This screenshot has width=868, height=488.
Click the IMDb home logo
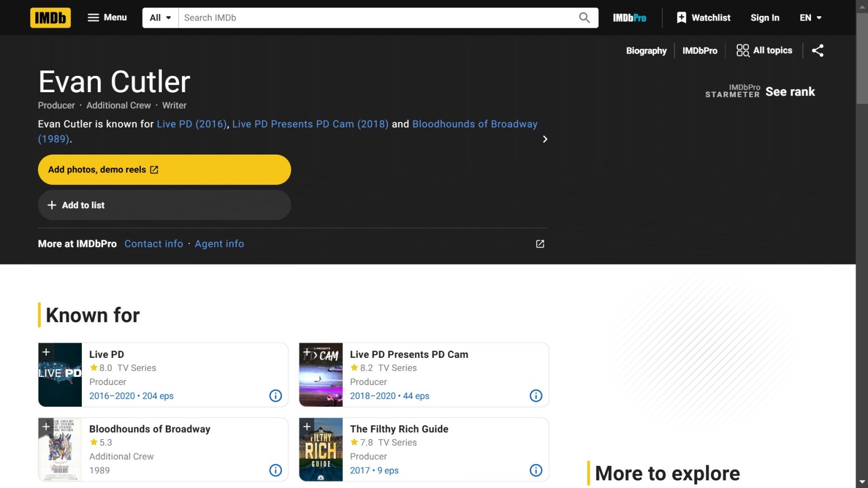coord(50,18)
